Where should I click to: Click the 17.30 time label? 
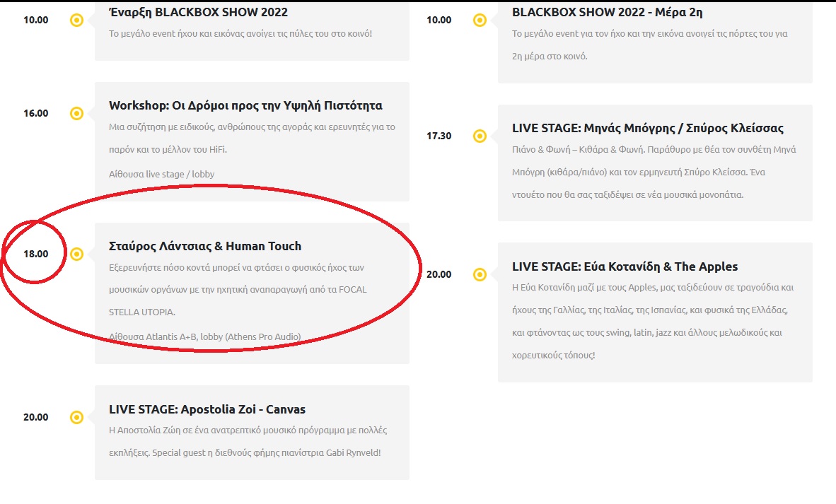(439, 136)
